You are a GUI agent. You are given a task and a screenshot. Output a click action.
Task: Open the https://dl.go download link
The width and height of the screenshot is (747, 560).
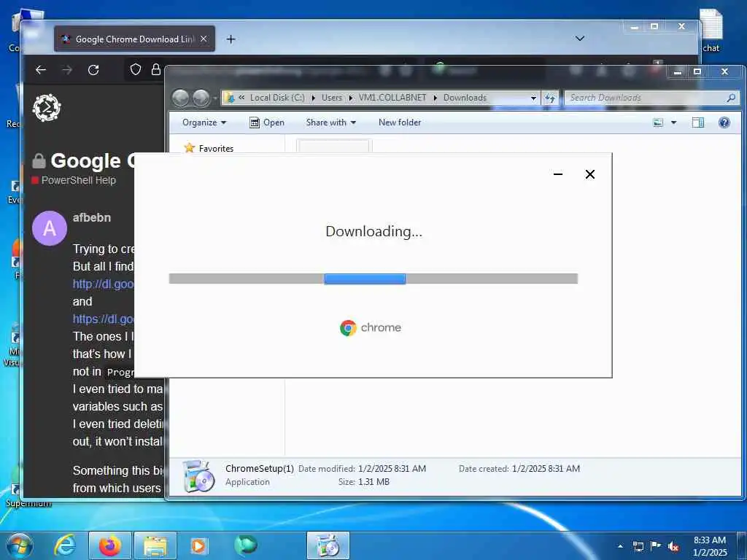(x=104, y=319)
